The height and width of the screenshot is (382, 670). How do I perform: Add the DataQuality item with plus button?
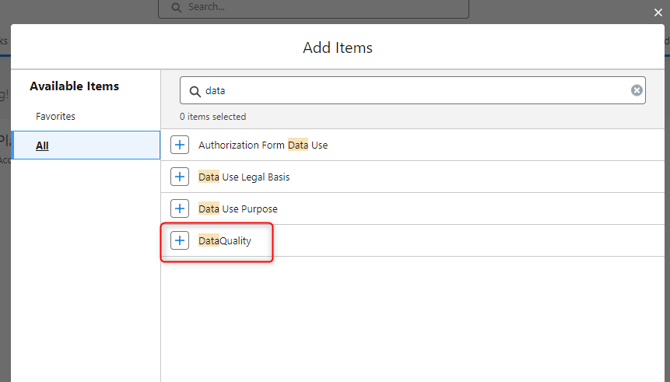point(179,241)
